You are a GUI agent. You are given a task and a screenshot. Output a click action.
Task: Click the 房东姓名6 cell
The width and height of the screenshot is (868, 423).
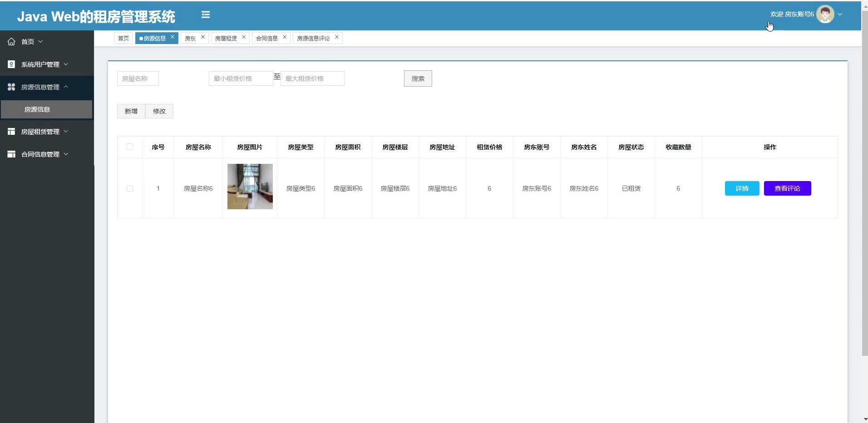pyautogui.click(x=584, y=188)
